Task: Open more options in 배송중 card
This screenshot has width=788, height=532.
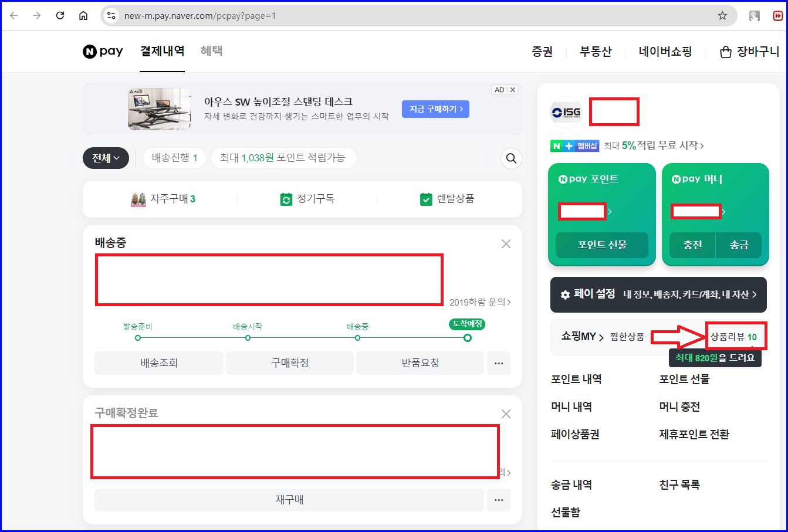Action: coord(499,363)
